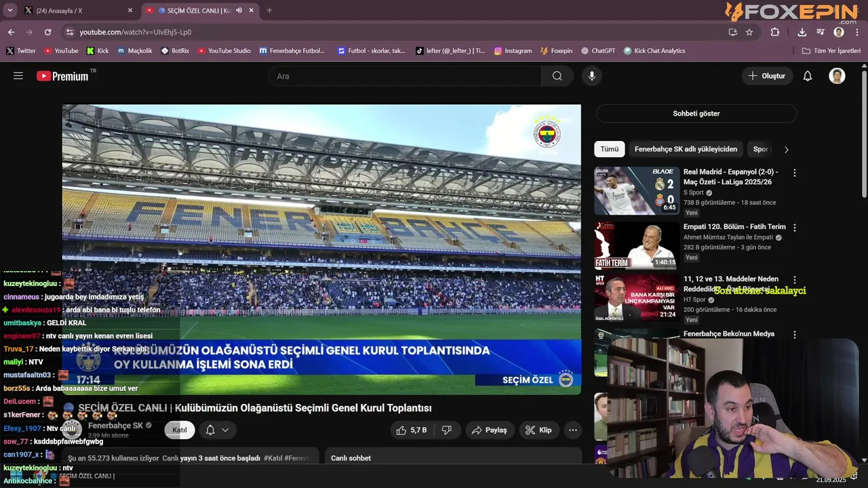868x488 pixels.
Task: Click the Paylaş share button
Action: (489, 430)
